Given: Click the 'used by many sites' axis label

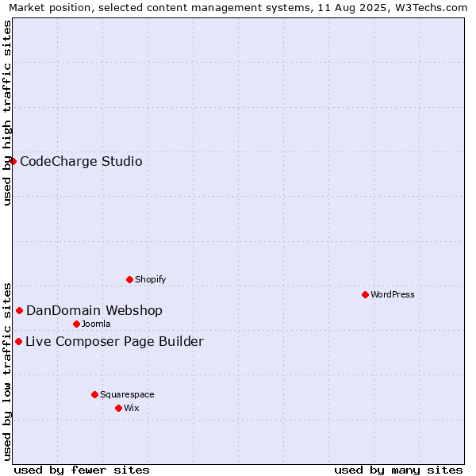Looking at the screenshot, I should pos(398,470).
